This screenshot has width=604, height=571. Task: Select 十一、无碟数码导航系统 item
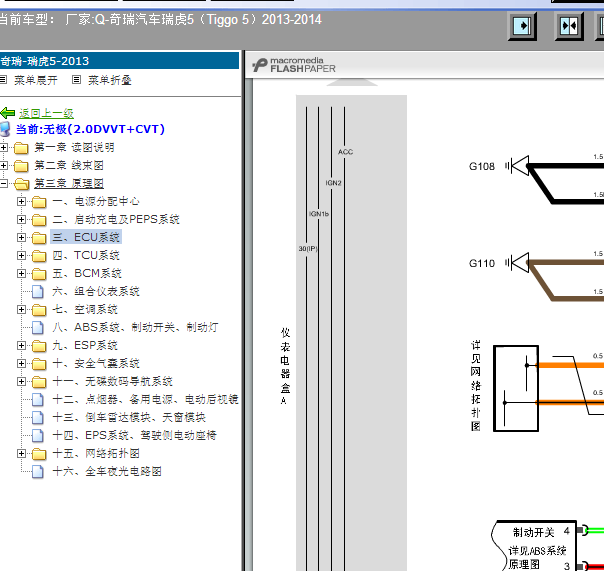[112, 381]
